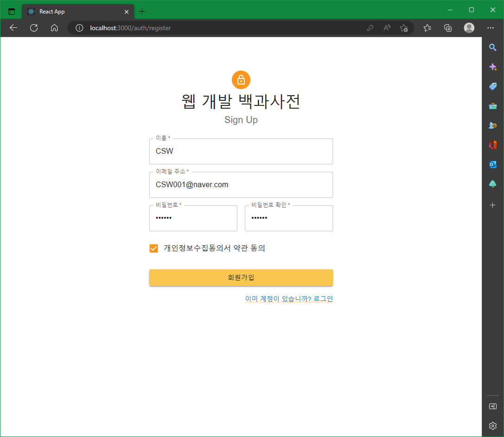Open Collections icon in the toolbar
Image resolution: width=504 pixels, height=437 pixels.
click(x=447, y=28)
